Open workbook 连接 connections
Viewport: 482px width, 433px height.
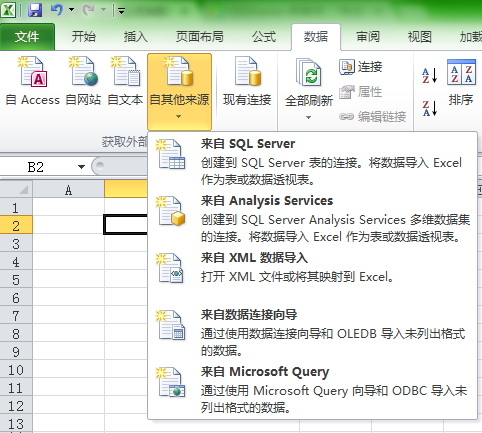361,67
